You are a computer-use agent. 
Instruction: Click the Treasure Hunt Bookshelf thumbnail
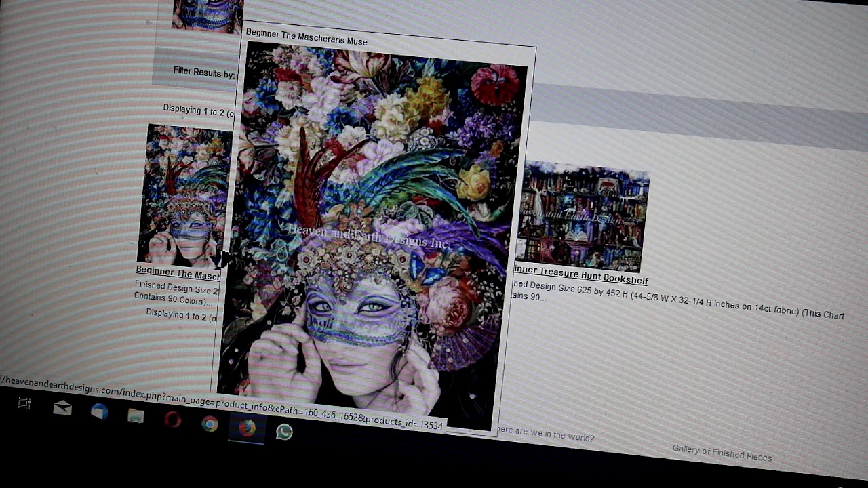[x=582, y=217]
